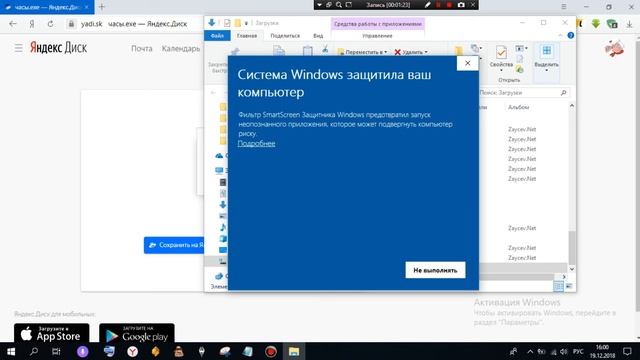Open the Windows Start menu
The image size is (640, 360).
[x=11, y=351]
